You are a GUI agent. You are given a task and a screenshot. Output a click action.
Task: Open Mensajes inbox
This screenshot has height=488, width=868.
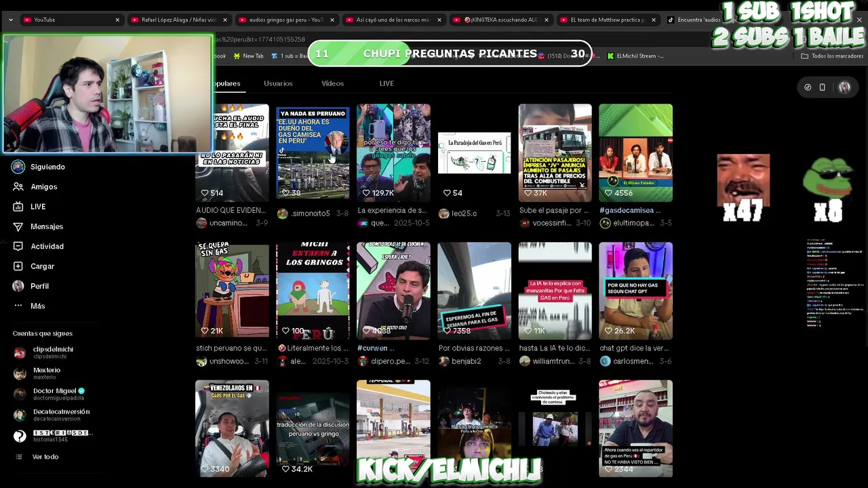(x=38, y=226)
